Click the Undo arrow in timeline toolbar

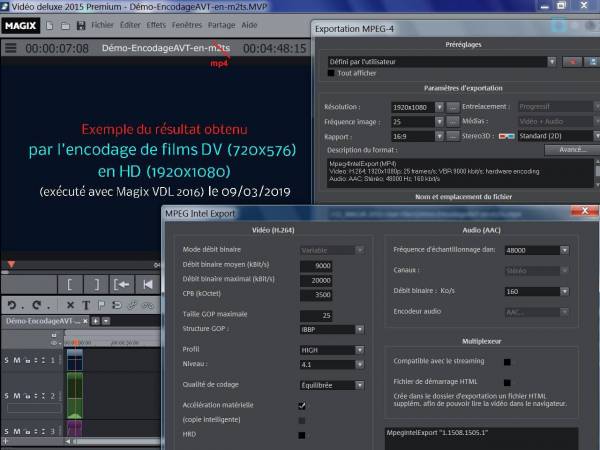click(x=12, y=305)
